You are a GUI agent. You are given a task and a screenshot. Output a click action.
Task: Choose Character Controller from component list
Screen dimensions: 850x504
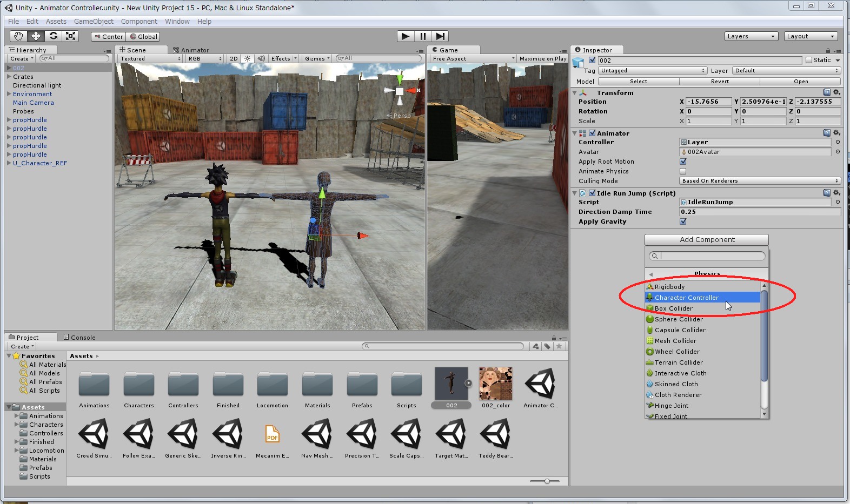click(x=687, y=298)
